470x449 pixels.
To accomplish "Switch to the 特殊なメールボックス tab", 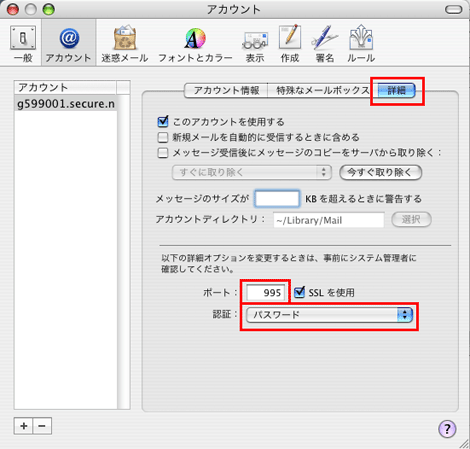I will (x=323, y=90).
